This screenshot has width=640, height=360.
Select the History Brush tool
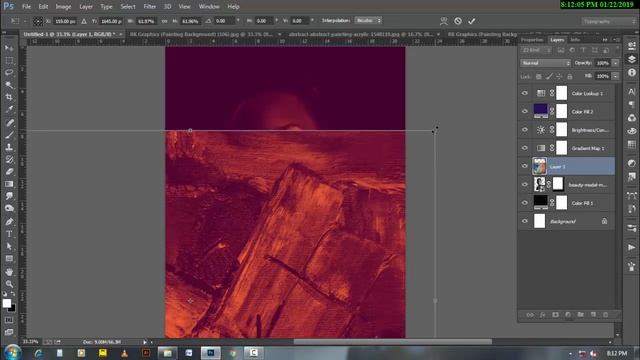9,159
